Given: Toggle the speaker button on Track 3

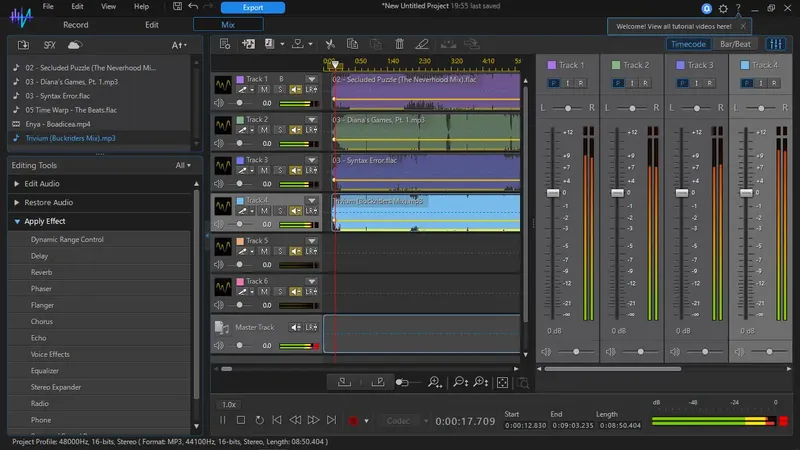Looking at the screenshot, I should point(296,171).
